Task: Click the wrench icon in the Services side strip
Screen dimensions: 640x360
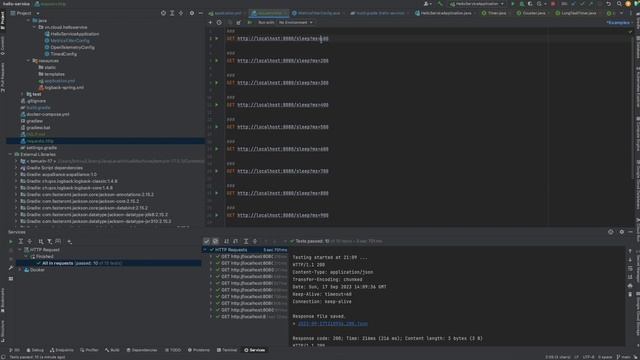Action: [11, 268]
